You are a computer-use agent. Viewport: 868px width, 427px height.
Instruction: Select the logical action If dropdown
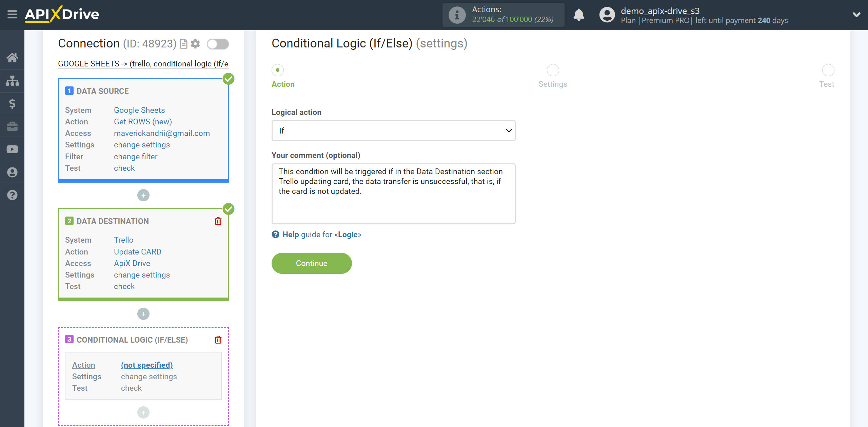pos(393,130)
